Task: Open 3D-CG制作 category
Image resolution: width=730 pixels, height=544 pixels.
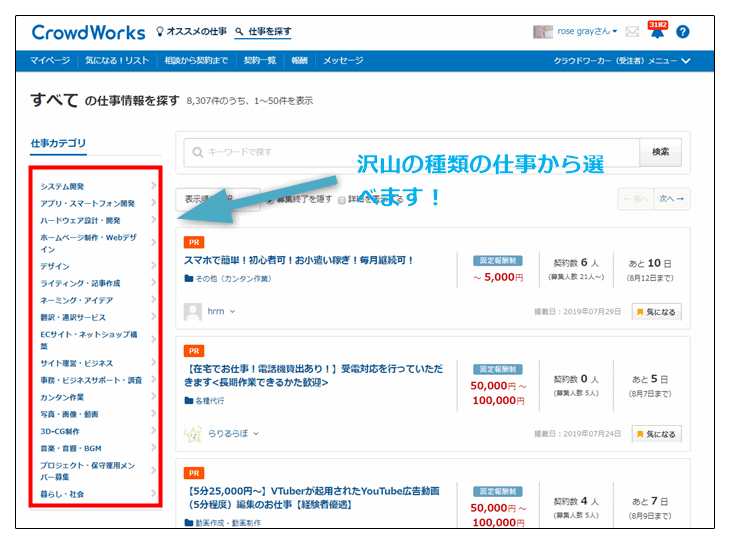Action: click(x=60, y=431)
